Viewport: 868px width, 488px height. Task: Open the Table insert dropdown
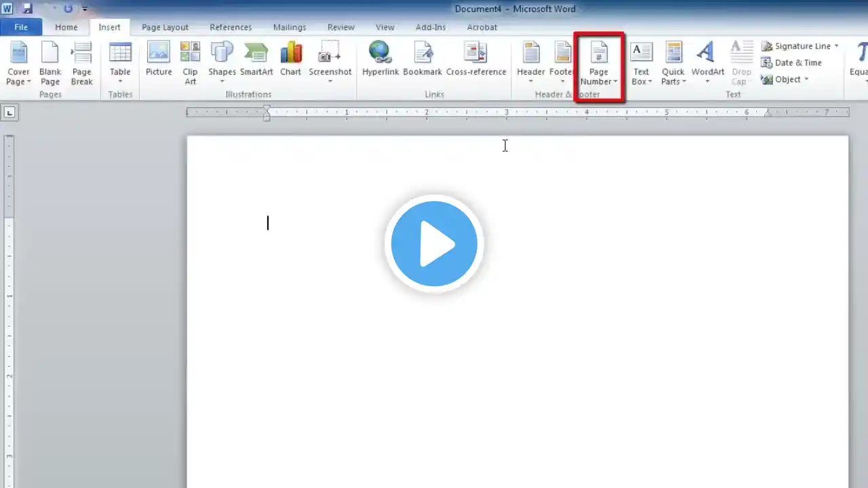[x=120, y=63]
